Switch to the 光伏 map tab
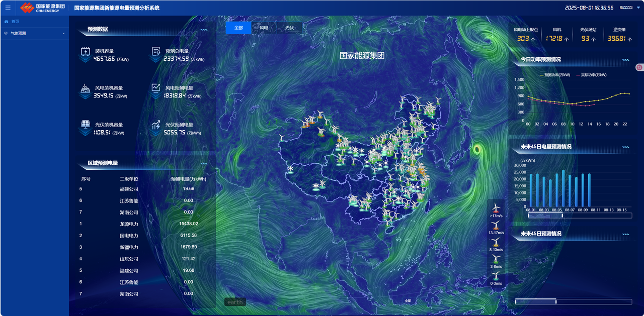The image size is (644, 316). [289, 28]
